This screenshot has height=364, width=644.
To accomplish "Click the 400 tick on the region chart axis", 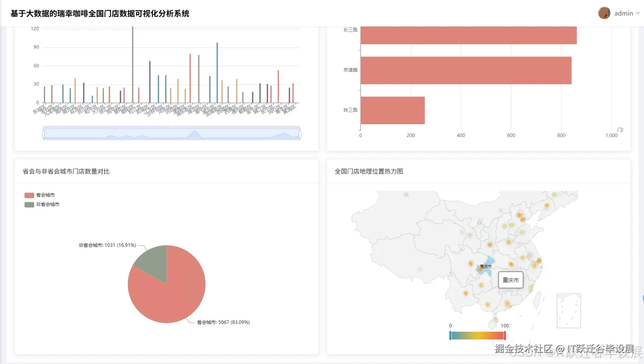I will [x=461, y=135].
